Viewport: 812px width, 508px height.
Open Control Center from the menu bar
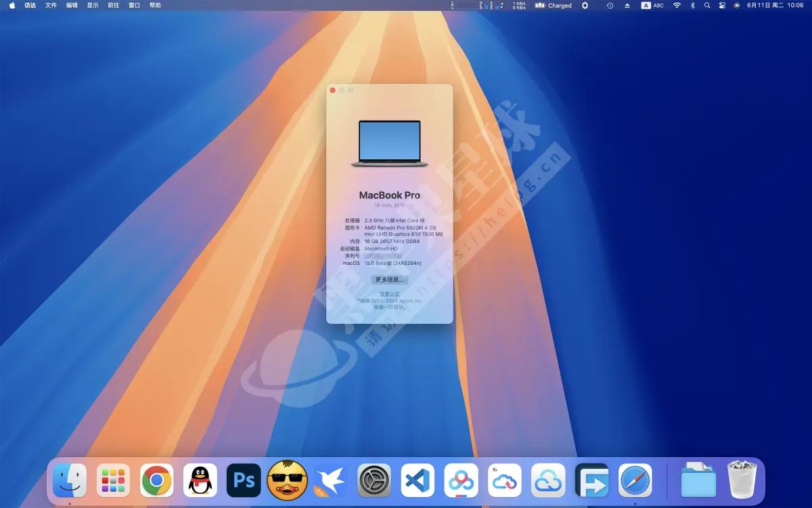722,5
